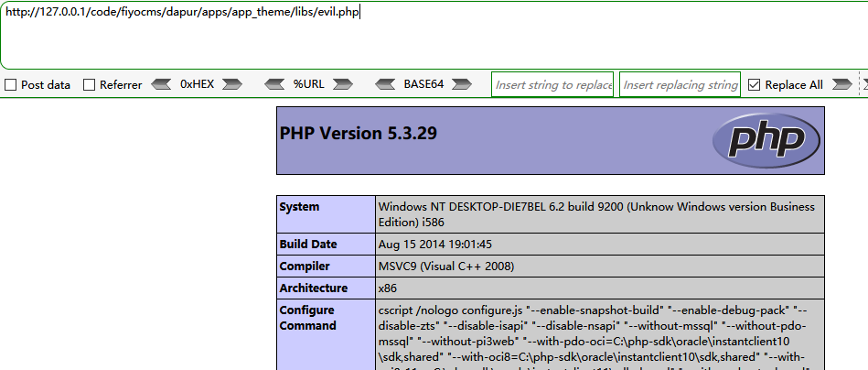Uncheck the Replace All checkbox
Image resolution: width=868 pixels, height=370 pixels.
(x=754, y=85)
